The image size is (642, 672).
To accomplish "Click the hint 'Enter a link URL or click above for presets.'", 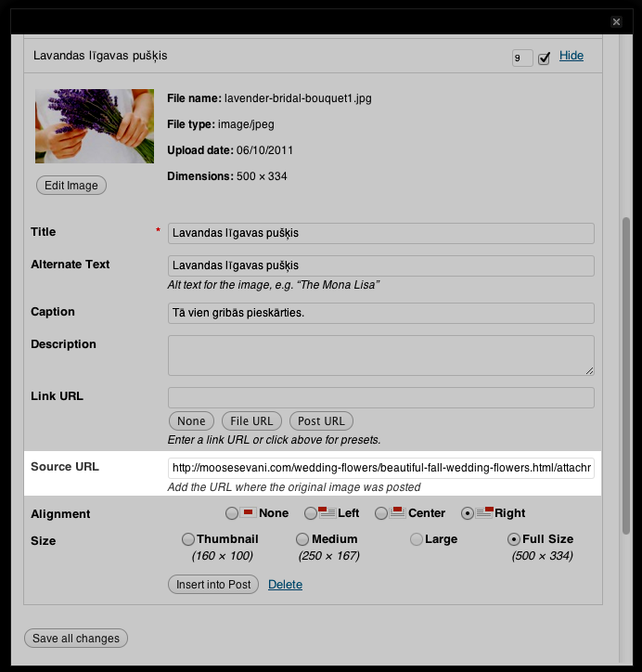I will 274,440.
